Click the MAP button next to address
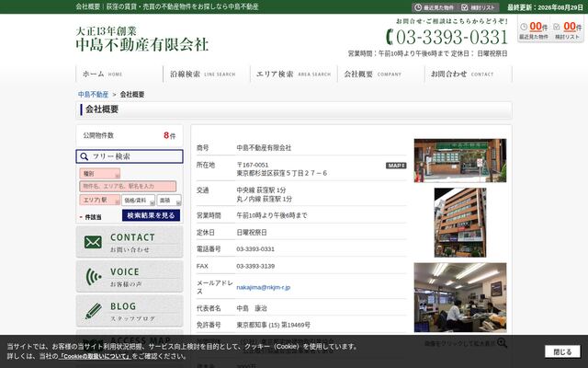Viewport: 588px width, 368px height. [x=396, y=166]
